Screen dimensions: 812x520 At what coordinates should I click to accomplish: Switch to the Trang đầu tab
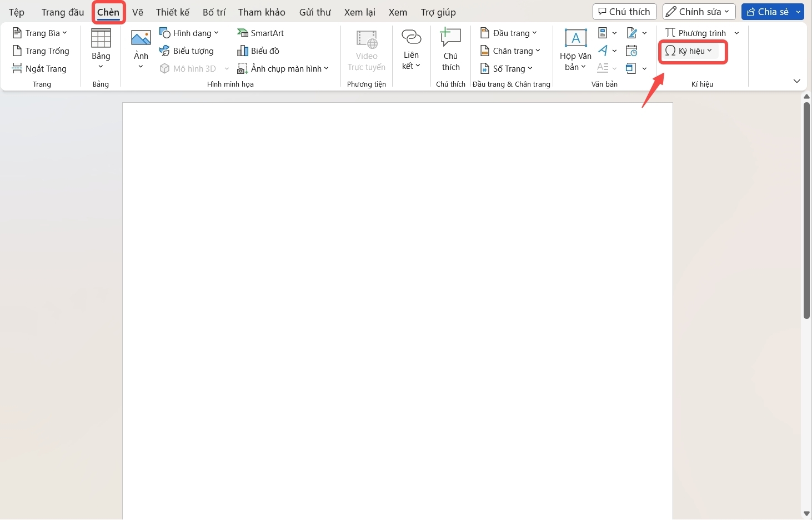tap(63, 12)
